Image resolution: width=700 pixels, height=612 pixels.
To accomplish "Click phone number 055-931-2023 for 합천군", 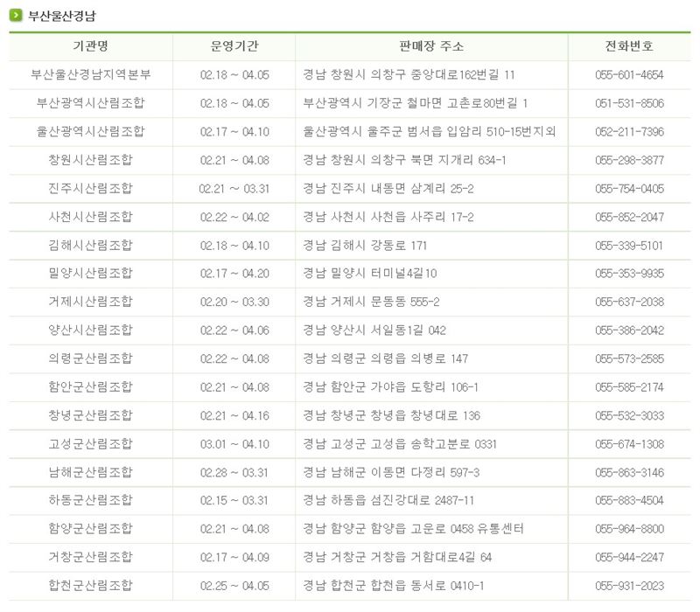I will [629, 586].
